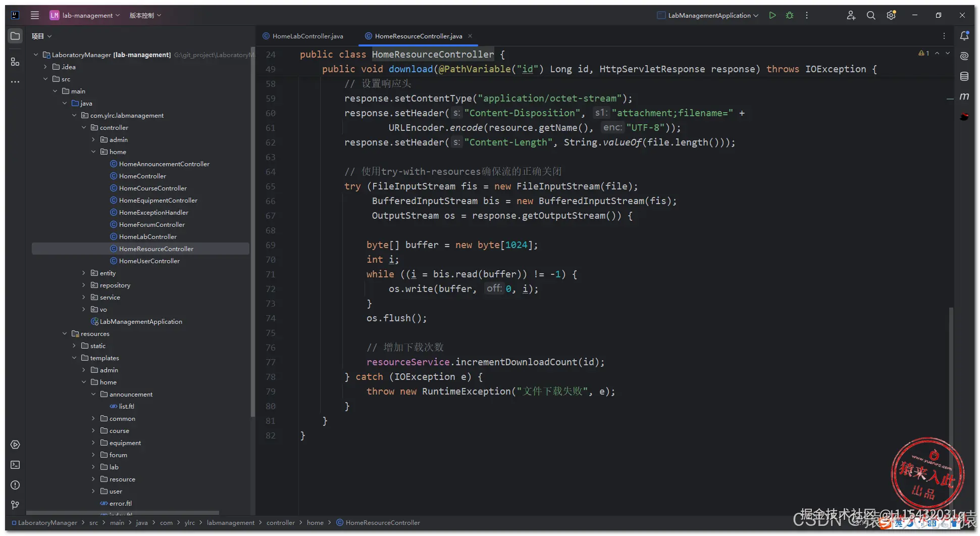Open list.ftl template file
Viewport: 980px width, 536px height.
click(126, 406)
